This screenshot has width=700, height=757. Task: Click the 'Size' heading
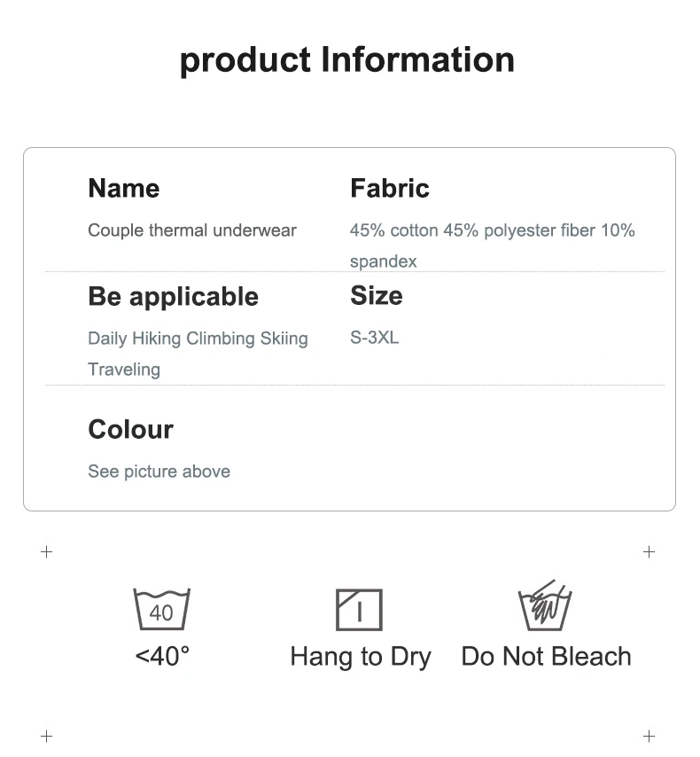(x=376, y=295)
